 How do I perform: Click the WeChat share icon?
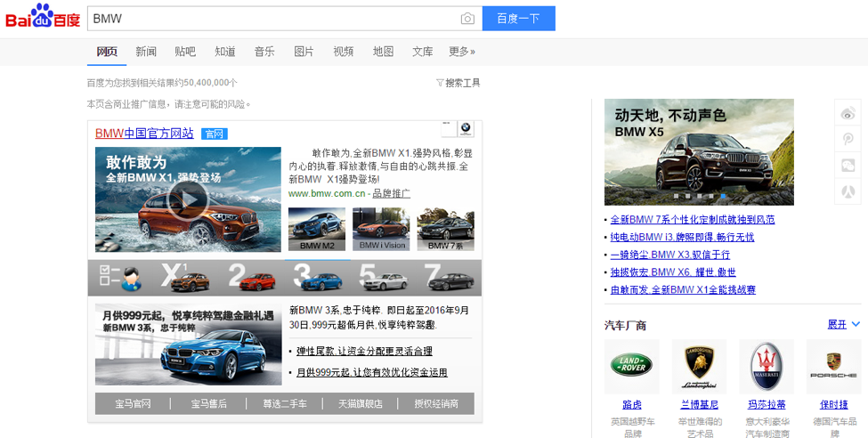(848, 165)
